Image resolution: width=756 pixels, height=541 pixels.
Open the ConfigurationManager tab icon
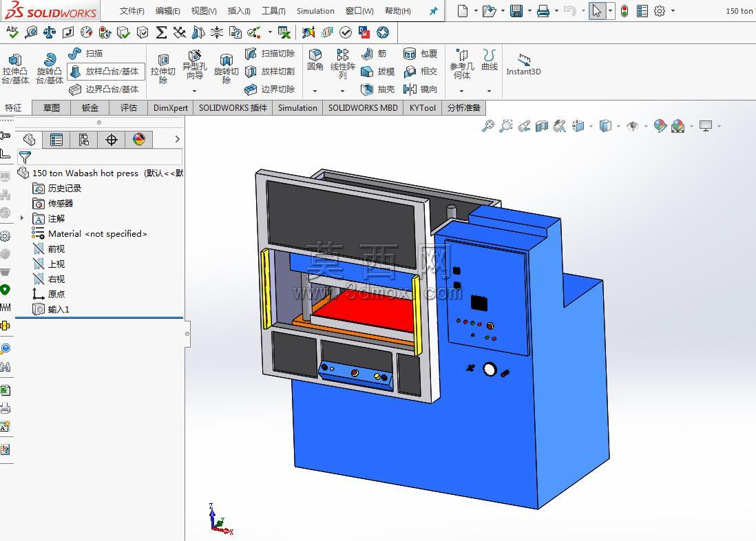[x=83, y=140]
